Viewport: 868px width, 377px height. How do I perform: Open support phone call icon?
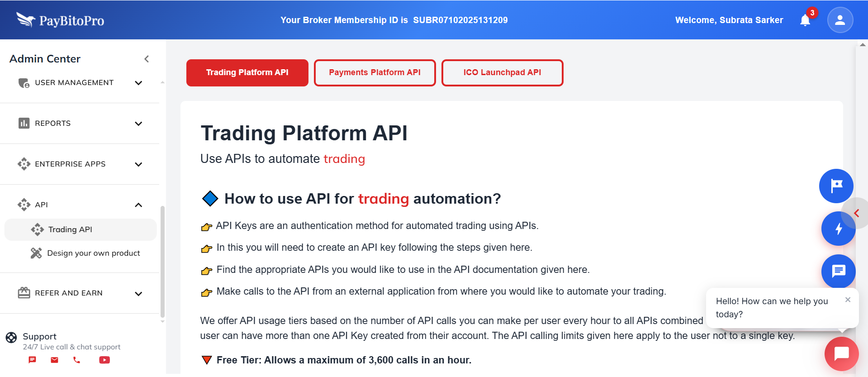(x=76, y=360)
